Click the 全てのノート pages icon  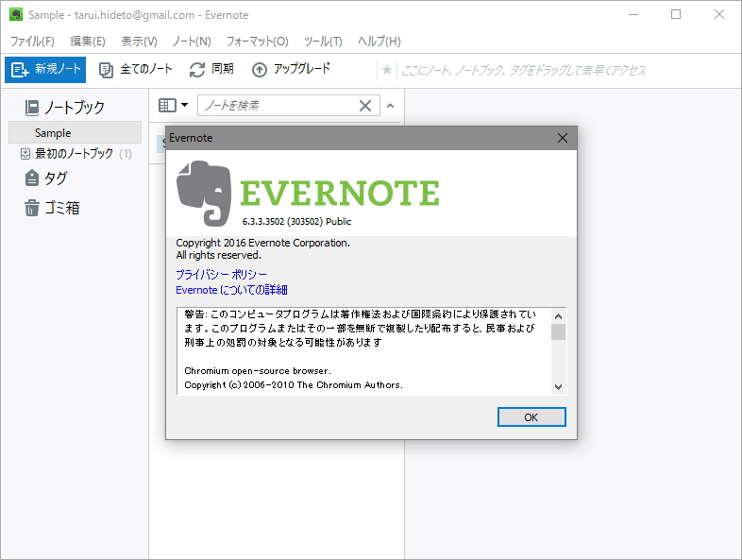(106, 71)
